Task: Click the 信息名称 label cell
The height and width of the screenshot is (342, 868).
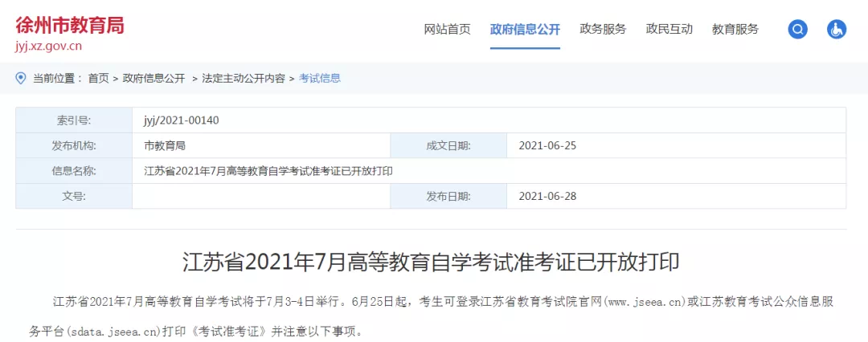Action: (x=74, y=171)
